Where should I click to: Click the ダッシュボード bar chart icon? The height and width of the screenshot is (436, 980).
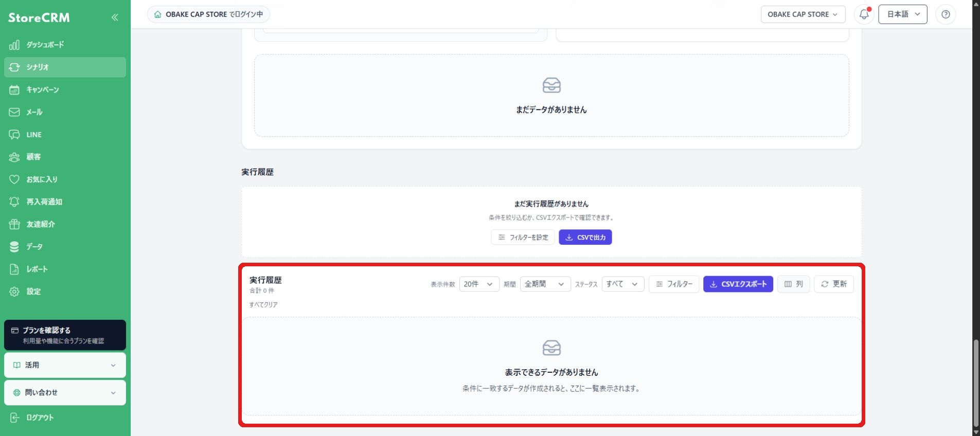coord(14,45)
